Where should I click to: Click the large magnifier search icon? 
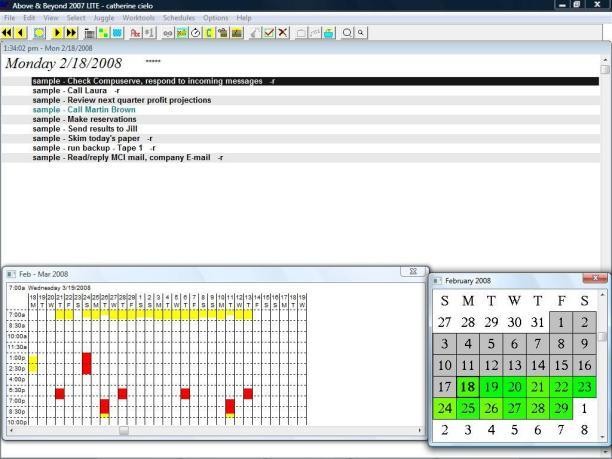click(347, 33)
